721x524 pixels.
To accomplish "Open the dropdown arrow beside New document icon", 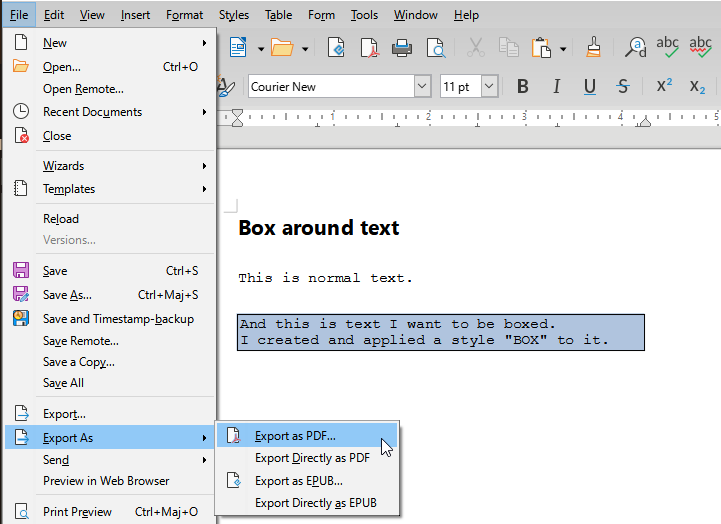I will tap(261, 49).
